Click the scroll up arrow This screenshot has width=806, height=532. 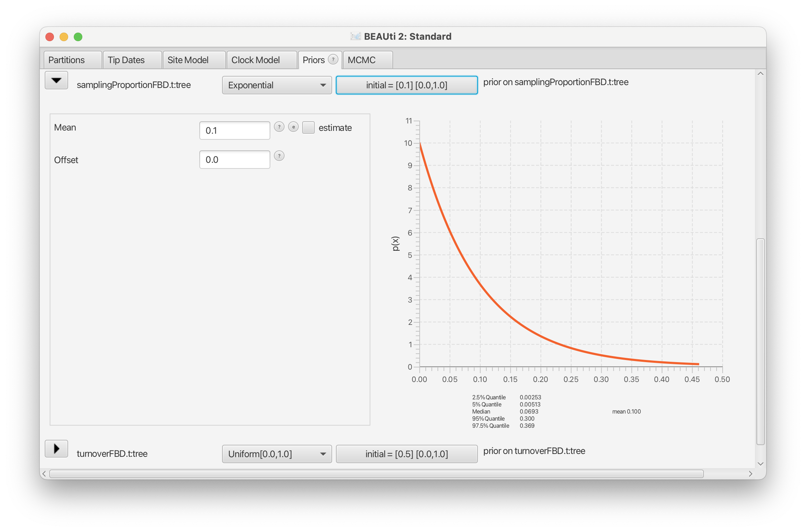point(760,74)
